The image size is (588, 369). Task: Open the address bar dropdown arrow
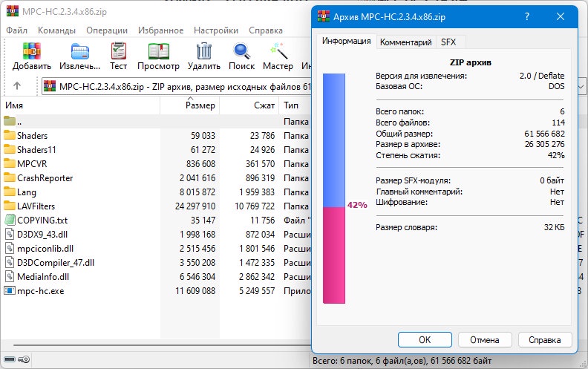click(x=581, y=87)
